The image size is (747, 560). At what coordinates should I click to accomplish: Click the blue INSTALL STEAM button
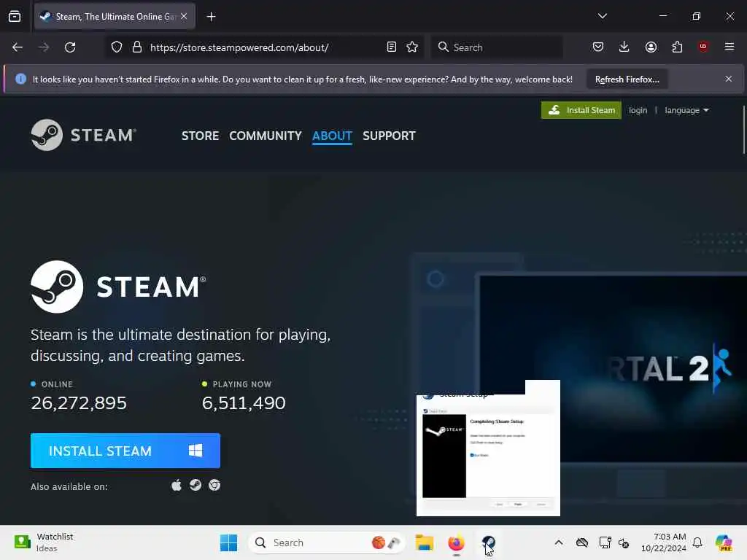(x=125, y=451)
